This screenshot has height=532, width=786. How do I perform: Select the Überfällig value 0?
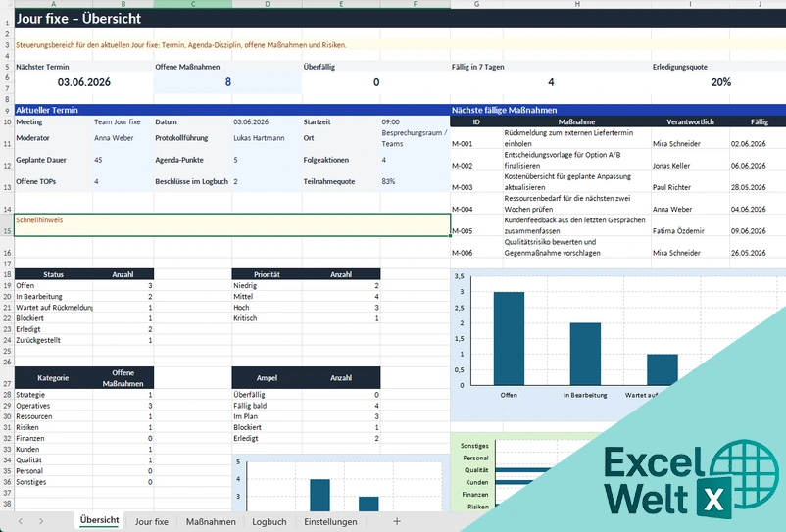[x=376, y=82]
